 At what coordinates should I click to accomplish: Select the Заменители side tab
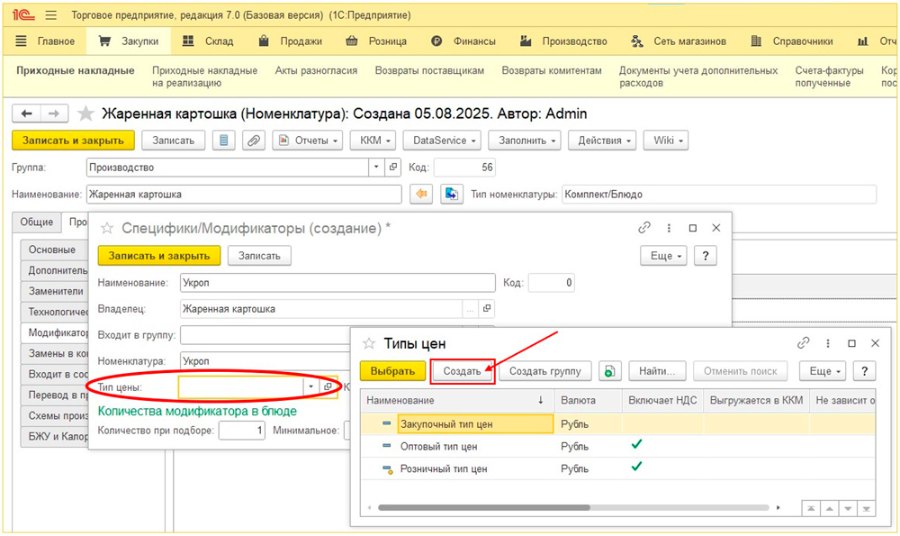55,291
